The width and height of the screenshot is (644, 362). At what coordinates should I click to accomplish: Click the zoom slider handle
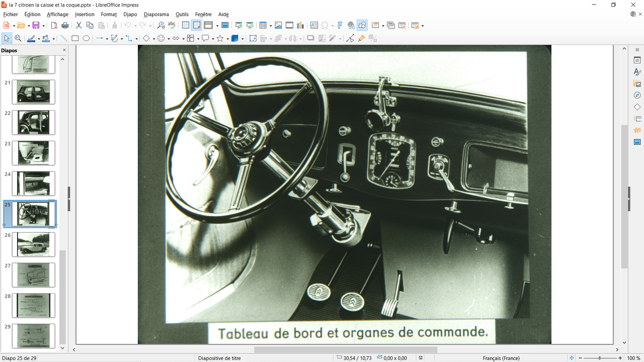pyautogui.click(x=600, y=358)
